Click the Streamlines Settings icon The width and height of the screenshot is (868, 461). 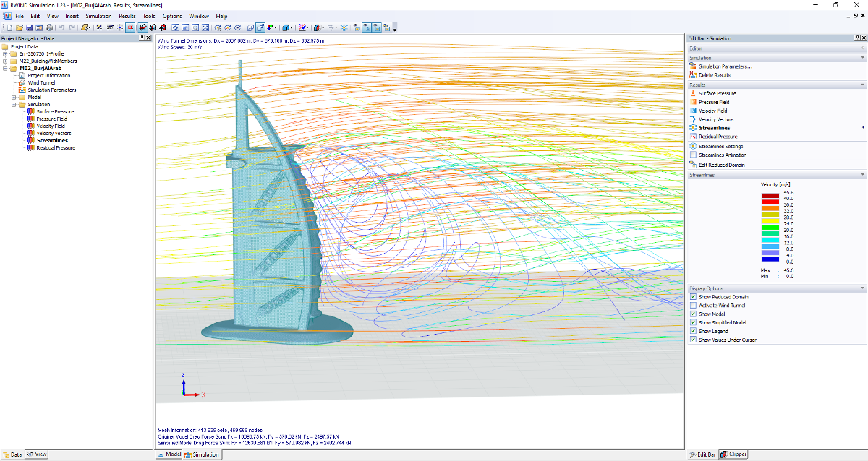tap(693, 146)
